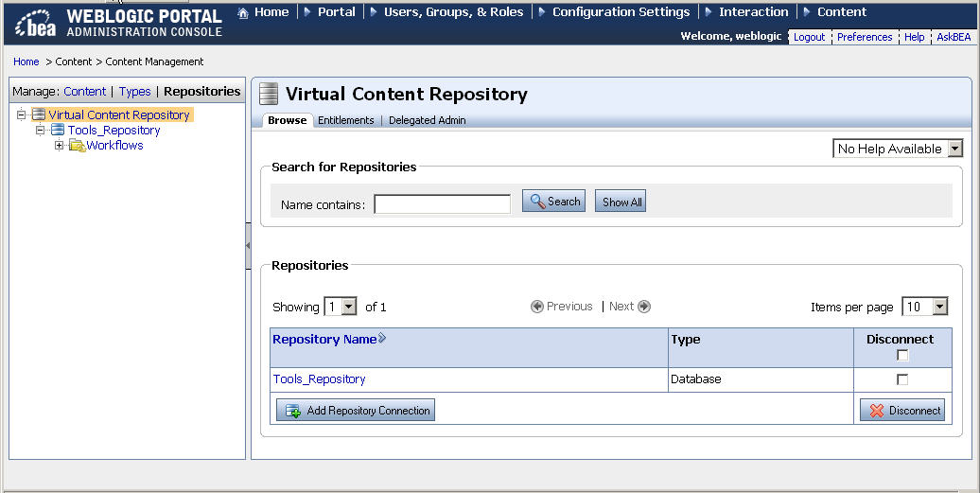This screenshot has height=493, width=980.
Task: Click the repository icon beside page title
Action: (x=269, y=94)
